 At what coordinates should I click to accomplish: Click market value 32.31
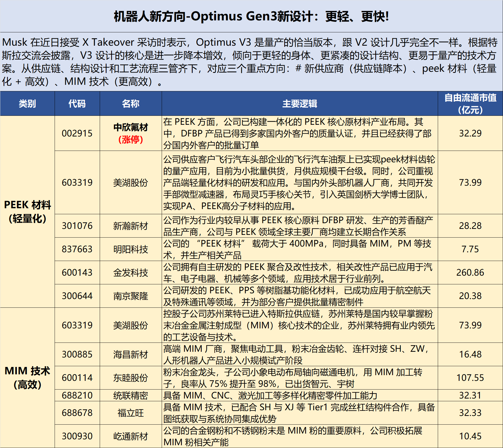pyautogui.click(x=470, y=396)
